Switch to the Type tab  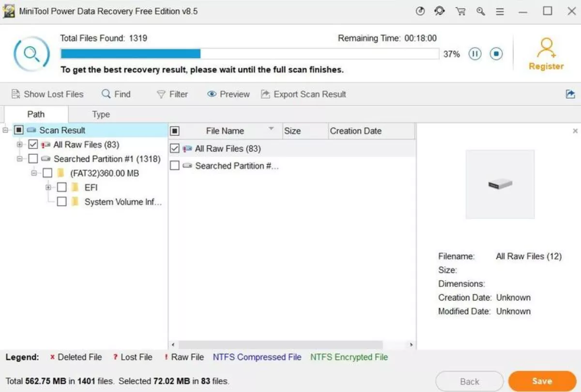[x=101, y=114]
